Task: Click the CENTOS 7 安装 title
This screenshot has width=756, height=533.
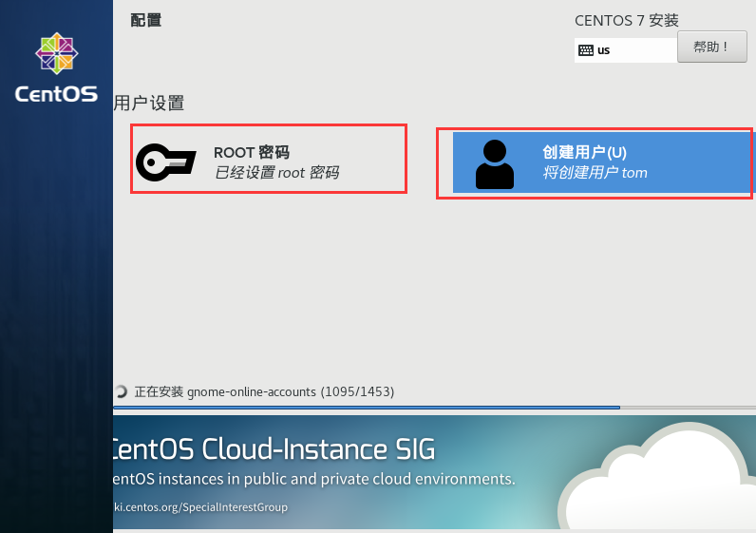Action: tap(626, 20)
